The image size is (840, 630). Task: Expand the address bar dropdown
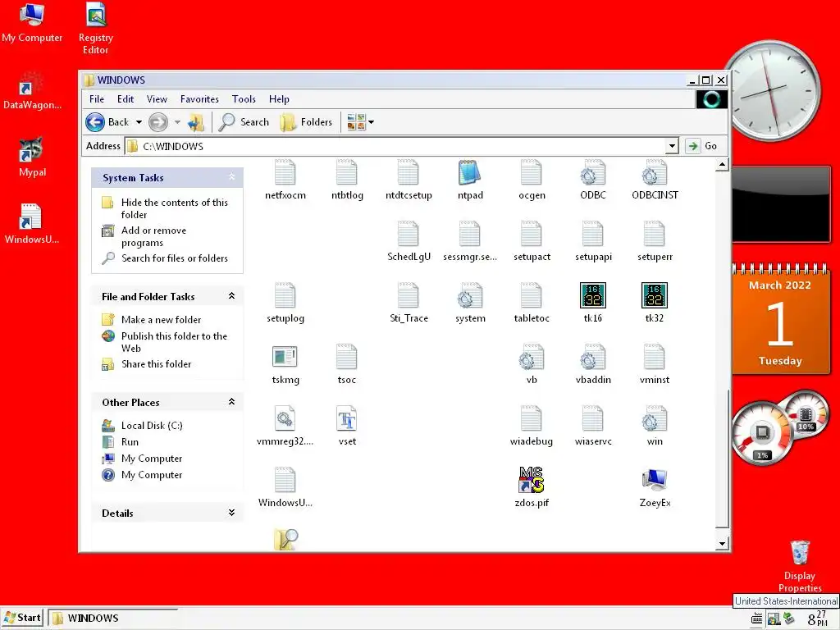672,146
